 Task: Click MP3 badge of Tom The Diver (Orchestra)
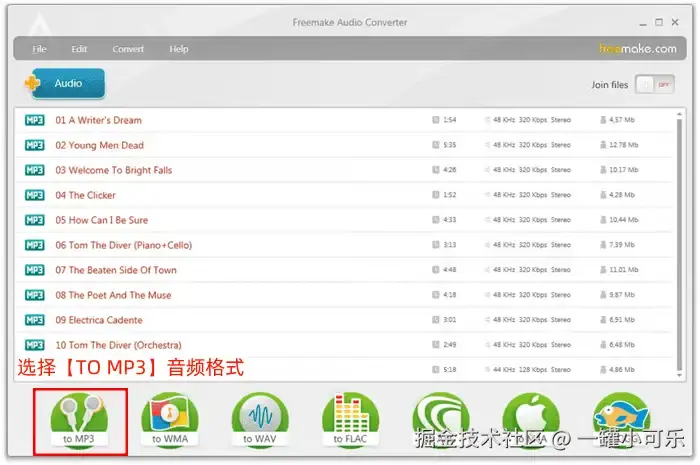pos(35,345)
